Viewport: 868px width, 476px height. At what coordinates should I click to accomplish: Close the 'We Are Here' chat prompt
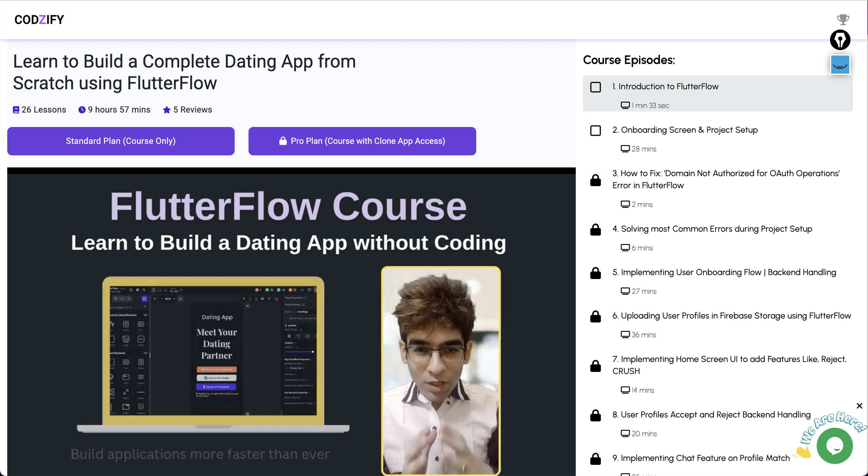[x=859, y=405]
